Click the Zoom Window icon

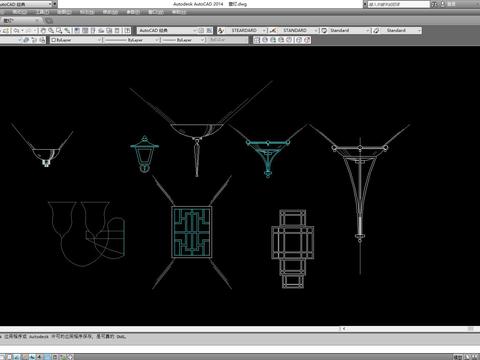[59, 31]
